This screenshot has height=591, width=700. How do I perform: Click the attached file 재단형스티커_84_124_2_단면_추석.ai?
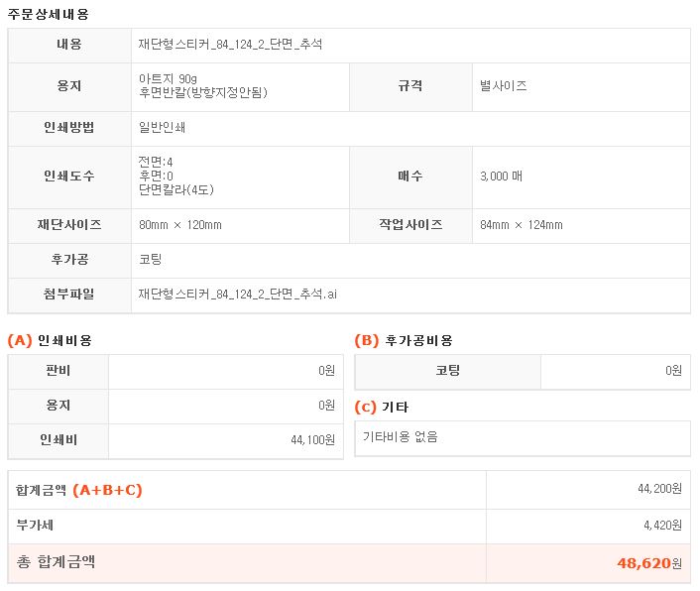point(238,295)
